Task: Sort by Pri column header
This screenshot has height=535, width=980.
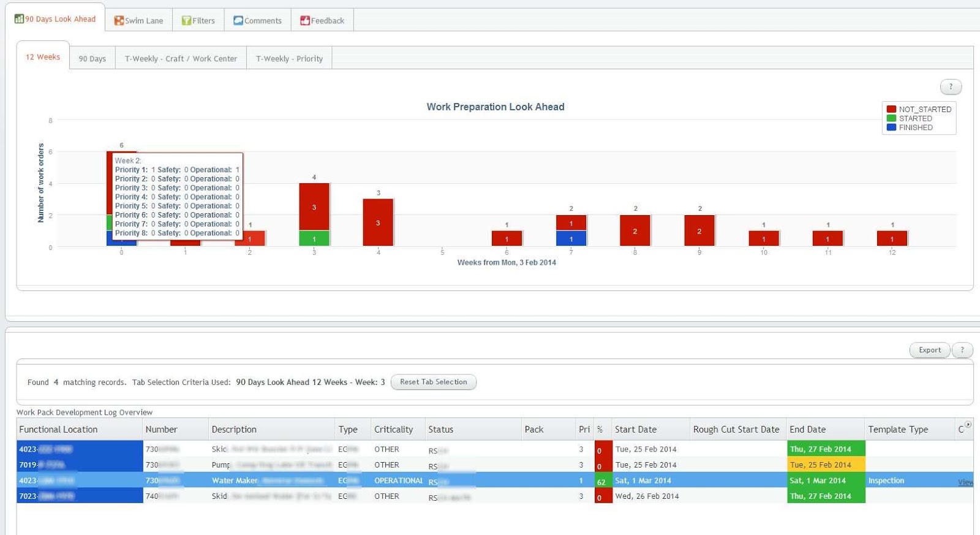Action: click(585, 429)
